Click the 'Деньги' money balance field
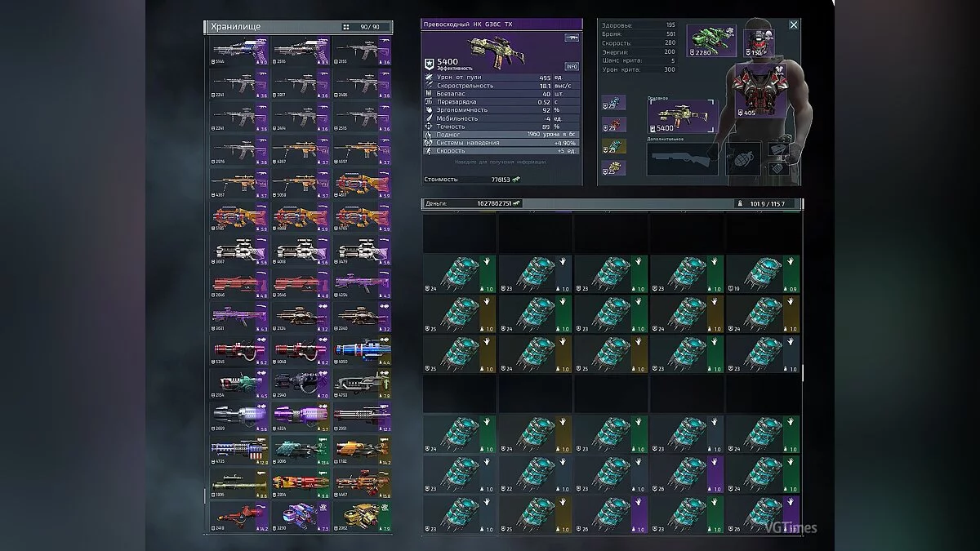The height and width of the screenshot is (551, 980). [x=474, y=203]
